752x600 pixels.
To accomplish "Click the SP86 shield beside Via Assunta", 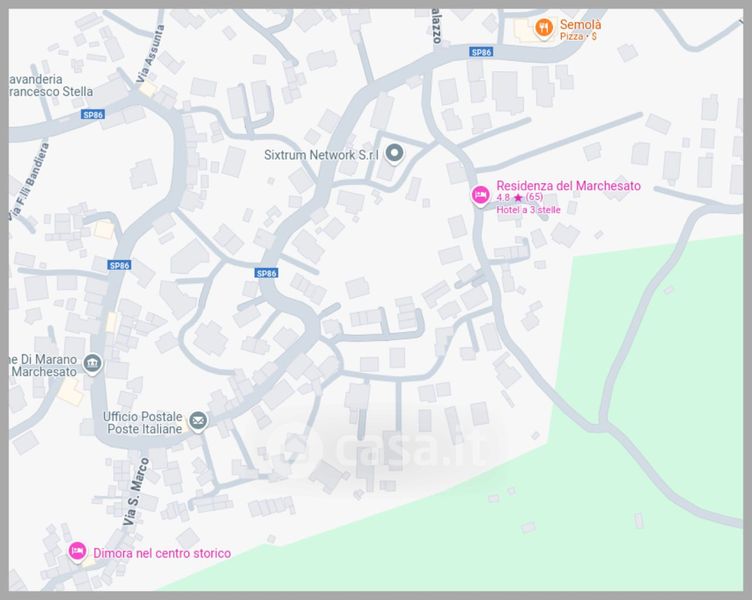I will [x=93, y=115].
